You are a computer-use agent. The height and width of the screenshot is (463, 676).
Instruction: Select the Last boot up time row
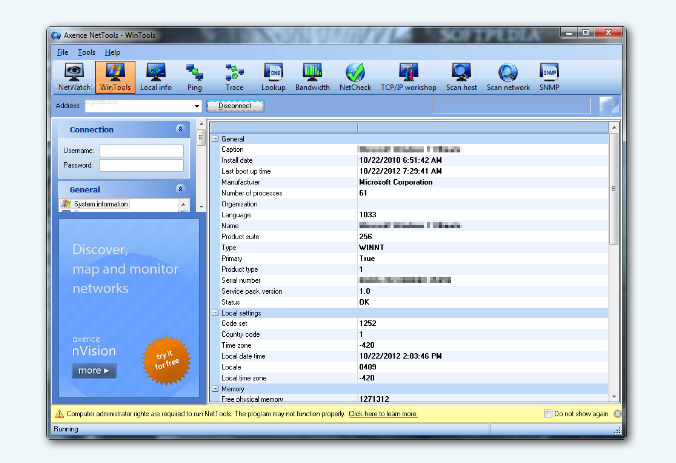(x=414, y=171)
